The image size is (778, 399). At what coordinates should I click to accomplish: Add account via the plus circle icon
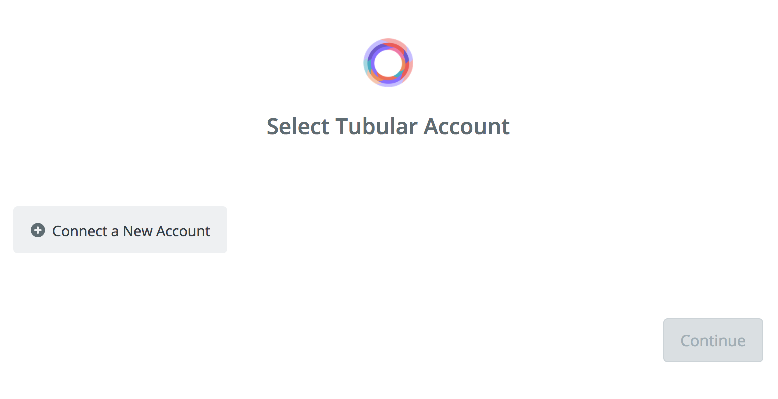[x=38, y=230]
